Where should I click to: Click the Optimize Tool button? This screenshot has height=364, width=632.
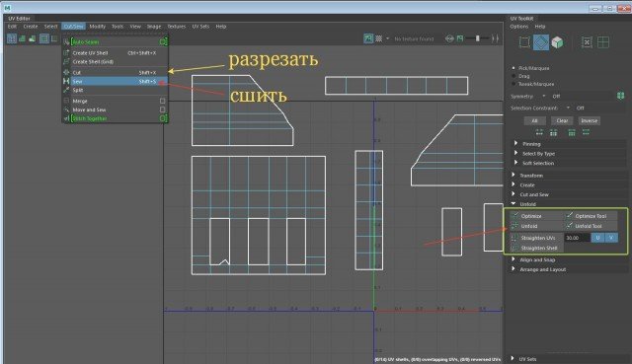[591, 216]
